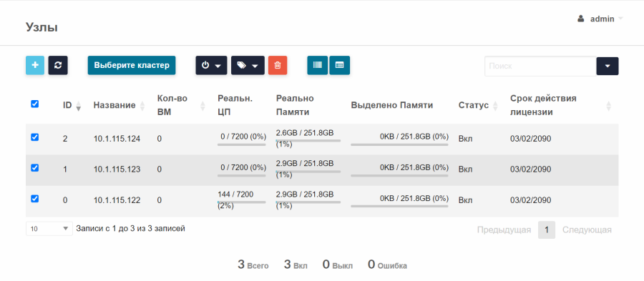Screen dimensions: 644x281
Task: Toggle checkbox for node 10.1.115.122
Action: (x=35, y=199)
